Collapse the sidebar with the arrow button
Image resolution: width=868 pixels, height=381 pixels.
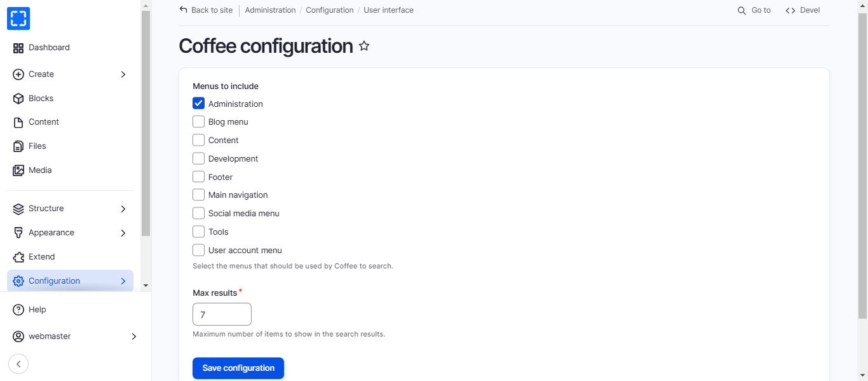click(18, 364)
